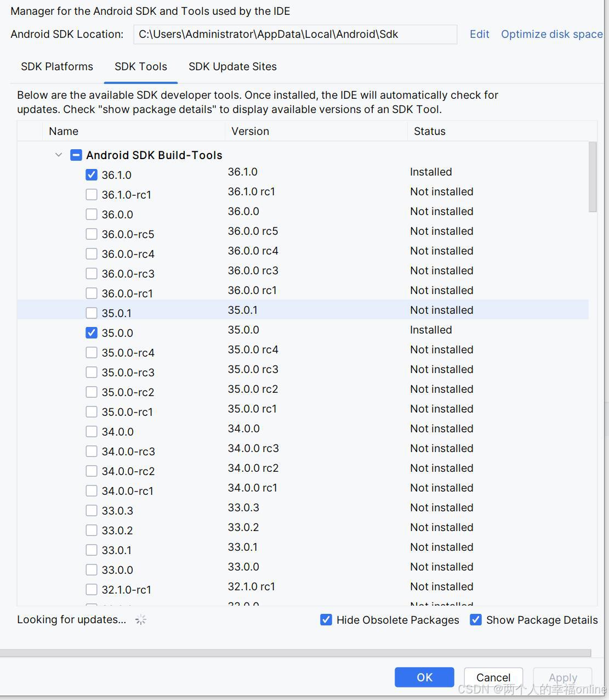Check the 36.0.0 checkbox
Viewport: 609px width, 700px height.
coord(92,214)
